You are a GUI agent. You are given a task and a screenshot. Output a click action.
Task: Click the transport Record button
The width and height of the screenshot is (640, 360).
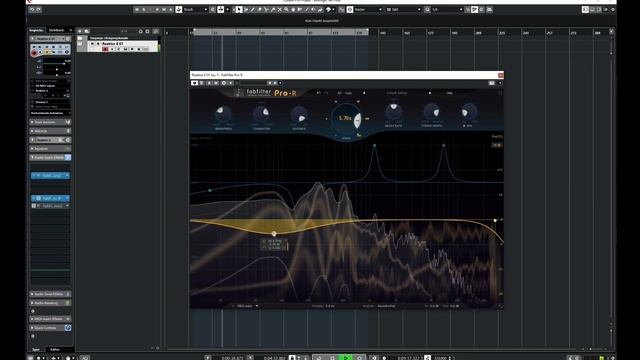(360, 358)
